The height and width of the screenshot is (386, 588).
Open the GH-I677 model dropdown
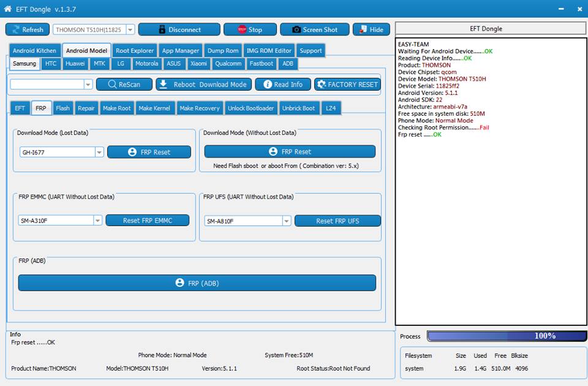99,153
